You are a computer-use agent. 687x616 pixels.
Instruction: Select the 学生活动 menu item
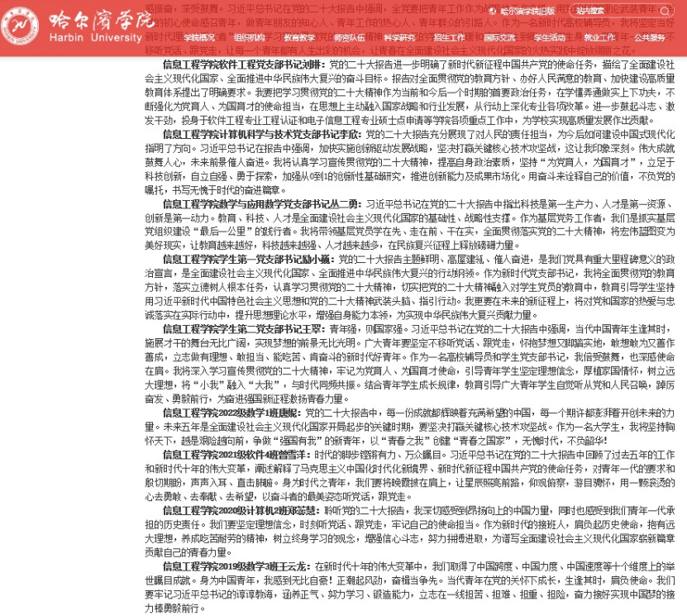(x=550, y=38)
